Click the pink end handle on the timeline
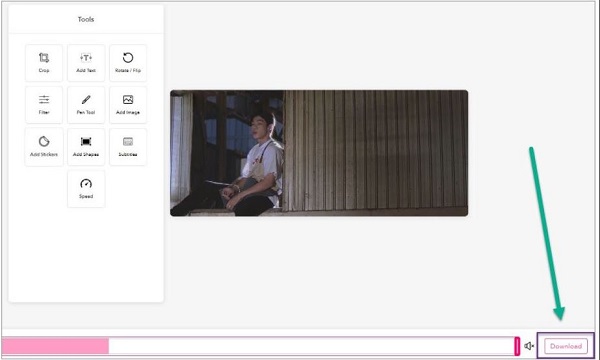The width and height of the screenshot is (600, 360). pyautogui.click(x=517, y=346)
